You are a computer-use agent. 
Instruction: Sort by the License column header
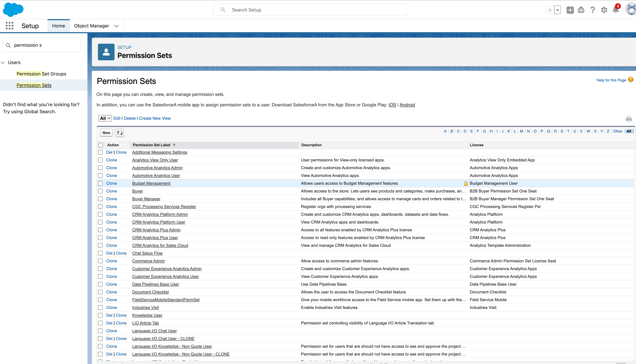point(476,145)
